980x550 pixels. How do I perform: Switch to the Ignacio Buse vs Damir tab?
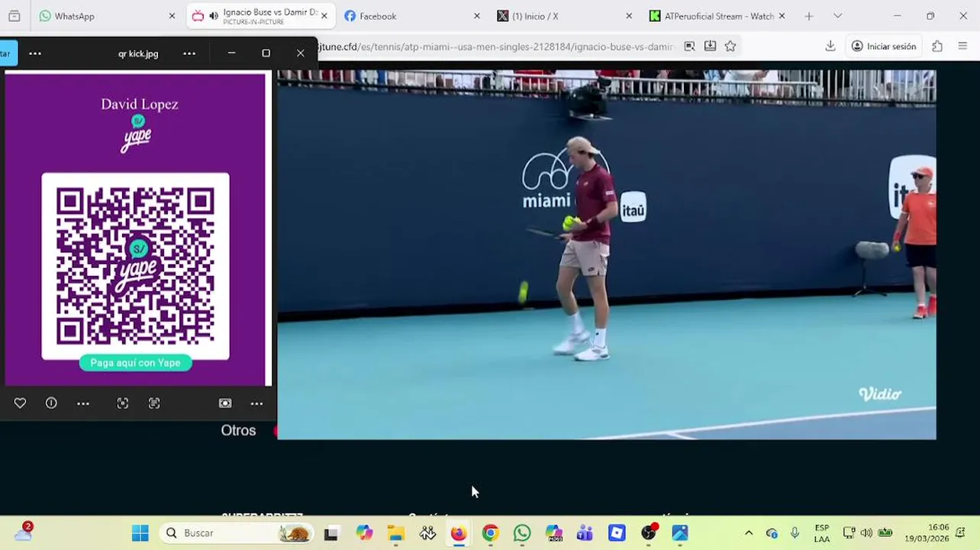click(x=260, y=16)
